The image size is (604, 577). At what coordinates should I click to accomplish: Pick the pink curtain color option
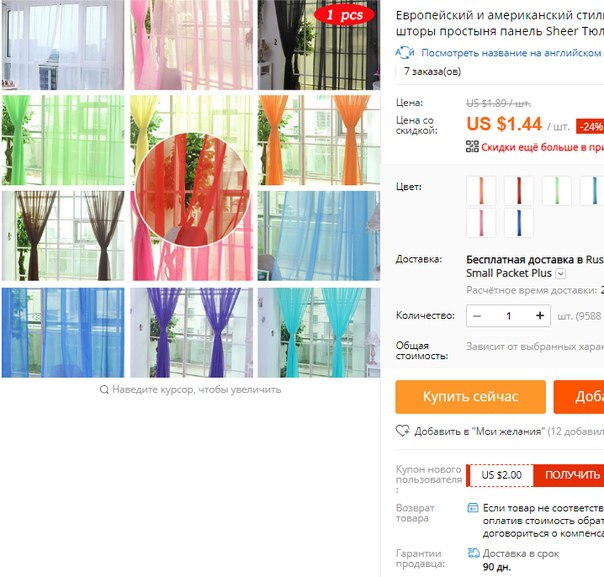481,223
